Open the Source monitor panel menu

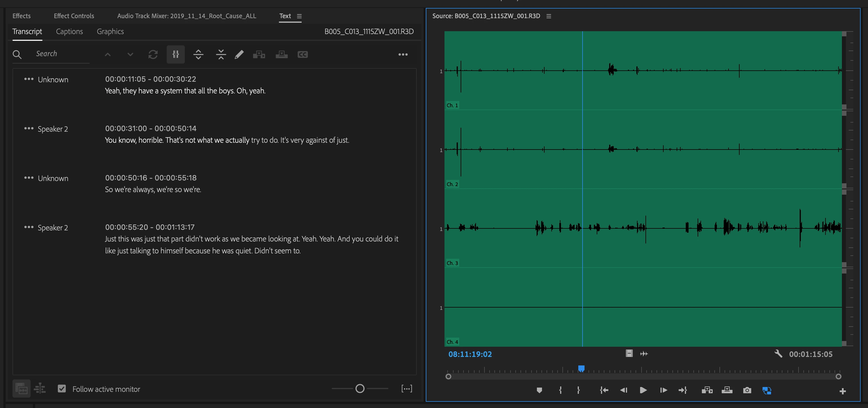coord(549,16)
